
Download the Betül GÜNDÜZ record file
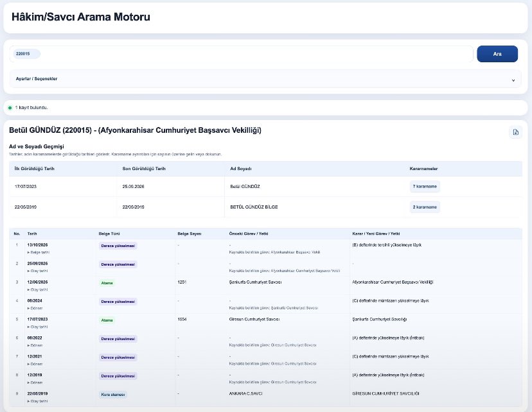pos(515,132)
